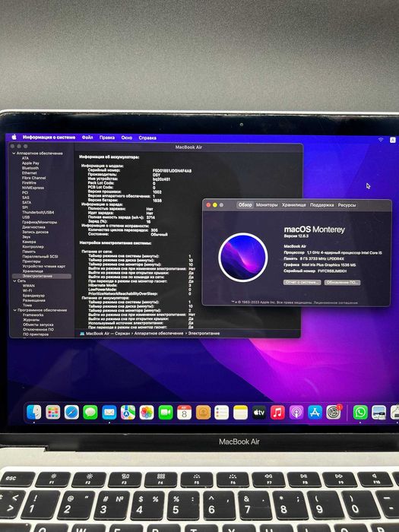Image resolution: width=399 pixels, height=532 pixels.
Task: Select ATA in the sidebar
Action: [x=25, y=158]
